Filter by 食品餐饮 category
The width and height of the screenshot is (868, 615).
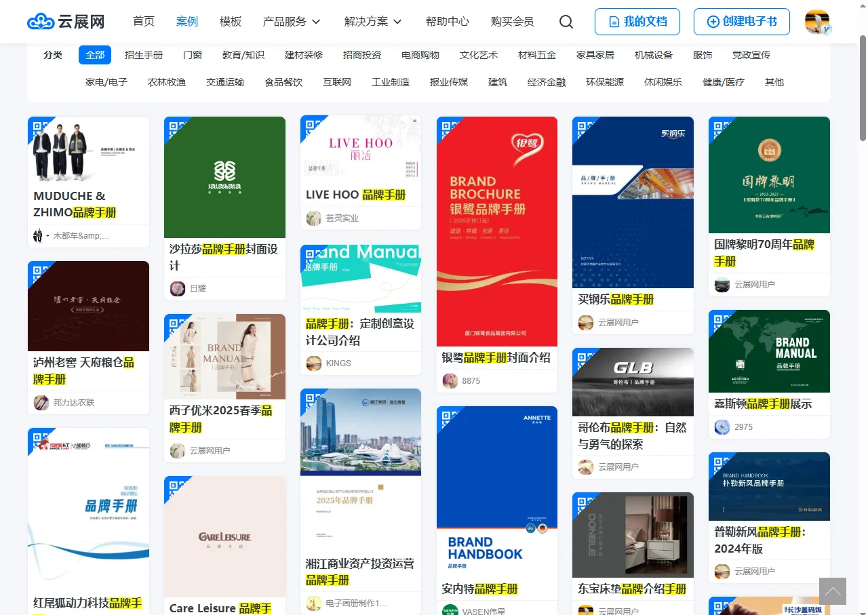[x=283, y=82]
